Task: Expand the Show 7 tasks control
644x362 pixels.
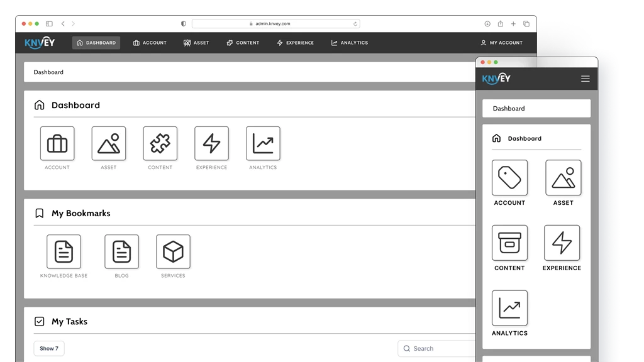Action: pyautogui.click(x=48, y=348)
